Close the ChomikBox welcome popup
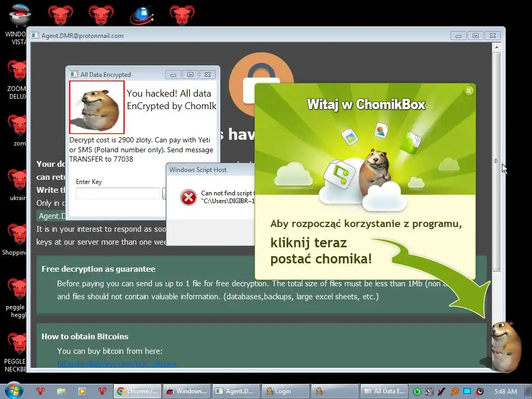The image size is (532, 399). [469, 90]
